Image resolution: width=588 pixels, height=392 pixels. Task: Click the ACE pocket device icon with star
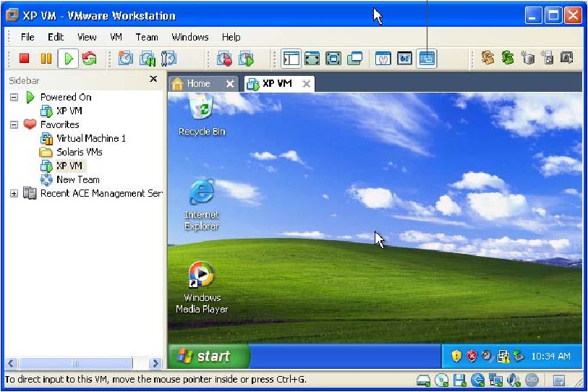click(547, 58)
